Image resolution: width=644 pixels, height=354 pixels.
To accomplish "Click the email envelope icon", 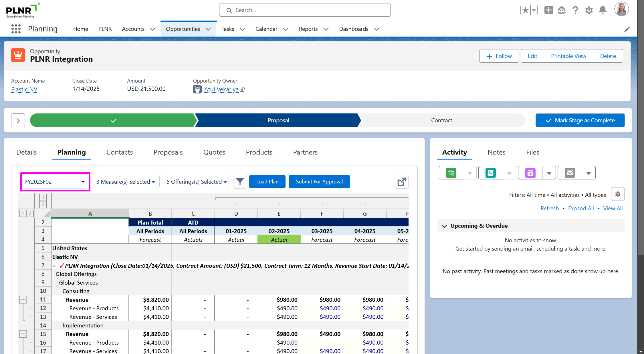I will tap(570, 173).
